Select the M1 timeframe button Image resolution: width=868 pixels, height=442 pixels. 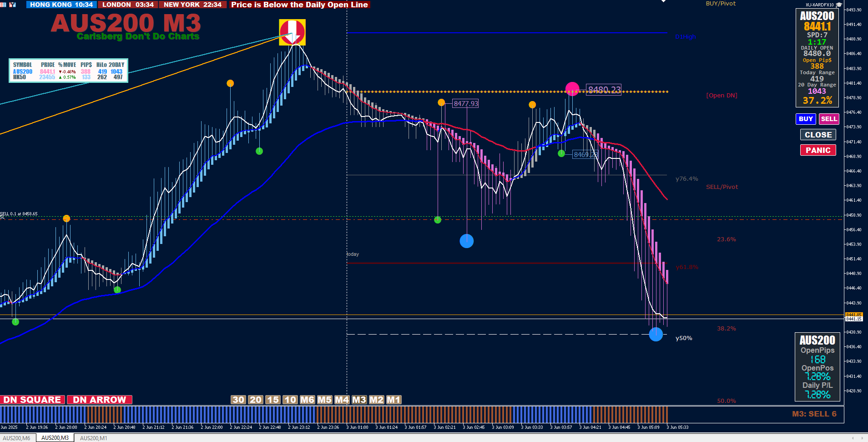click(x=394, y=400)
